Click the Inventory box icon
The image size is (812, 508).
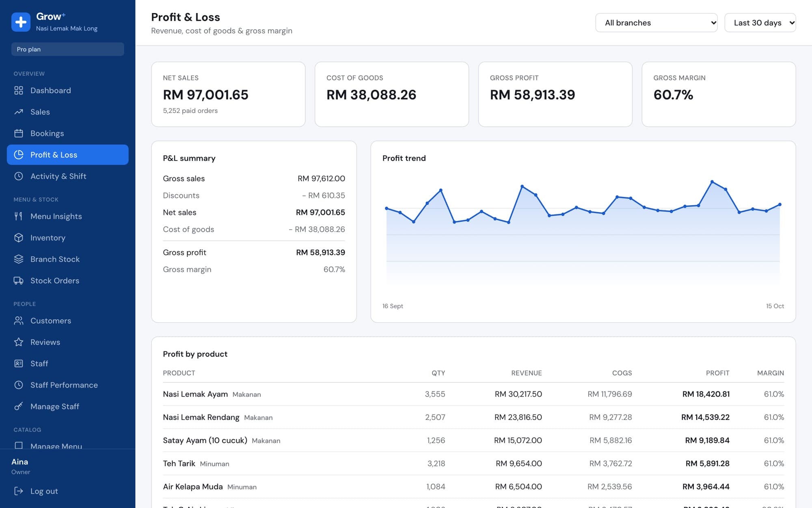tap(19, 238)
